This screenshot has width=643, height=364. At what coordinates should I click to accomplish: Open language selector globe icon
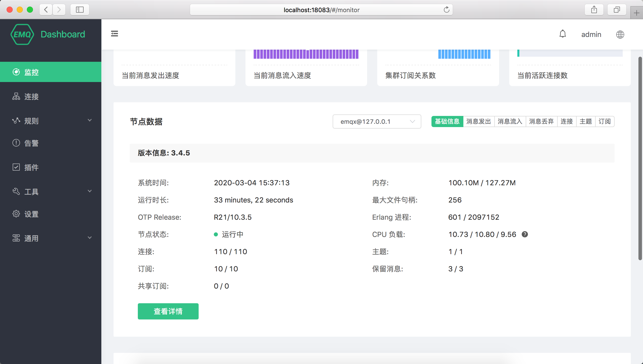coord(620,34)
